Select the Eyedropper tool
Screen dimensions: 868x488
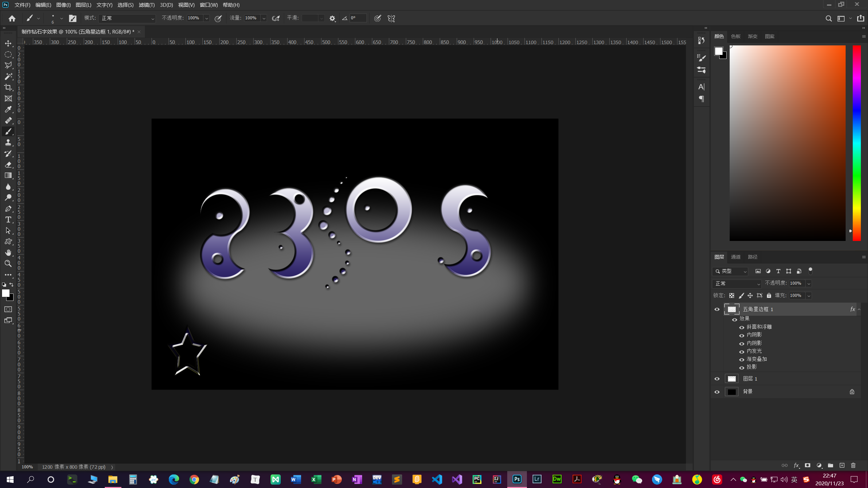tap(8, 109)
